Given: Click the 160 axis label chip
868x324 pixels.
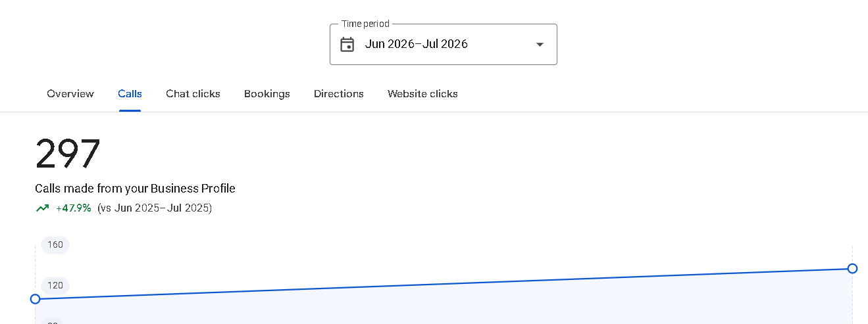Looking at the screenshot, I should (55, 245).
